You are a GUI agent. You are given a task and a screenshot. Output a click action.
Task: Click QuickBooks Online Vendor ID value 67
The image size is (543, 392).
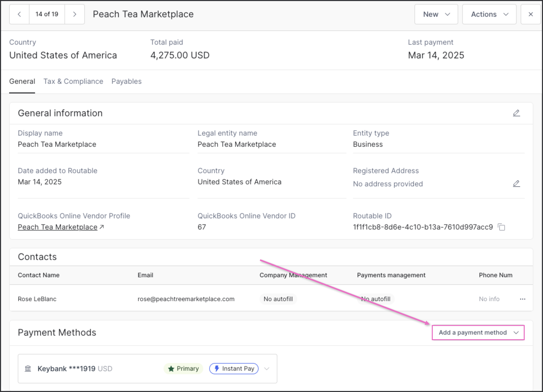pyautogui.click(x=202, y=227)
